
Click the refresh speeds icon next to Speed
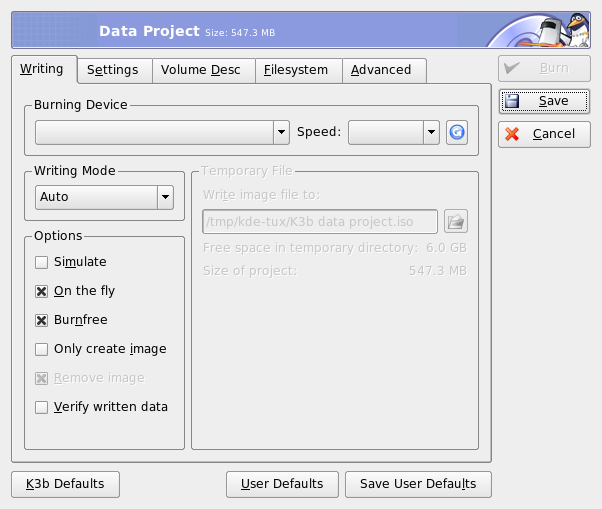point(456,132)
